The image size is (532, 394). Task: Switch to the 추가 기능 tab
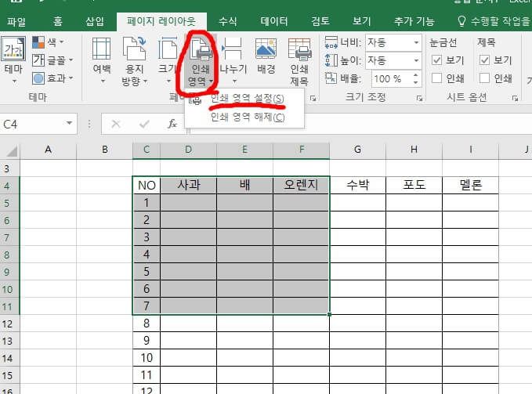coord(414,22)
